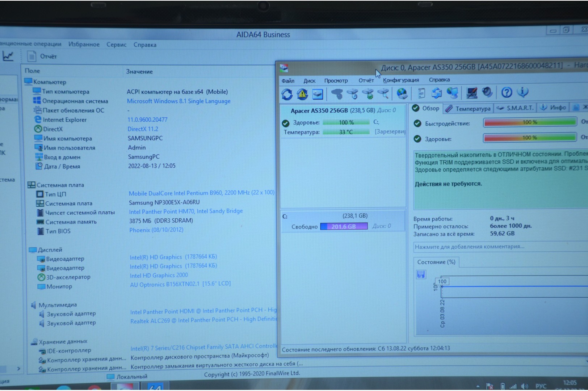The width and height of the screenshot is (588, 391).
Task: Click the graph icon in AIDA64 toolbar
Action: pyautogui.click(x=8, y=56)
